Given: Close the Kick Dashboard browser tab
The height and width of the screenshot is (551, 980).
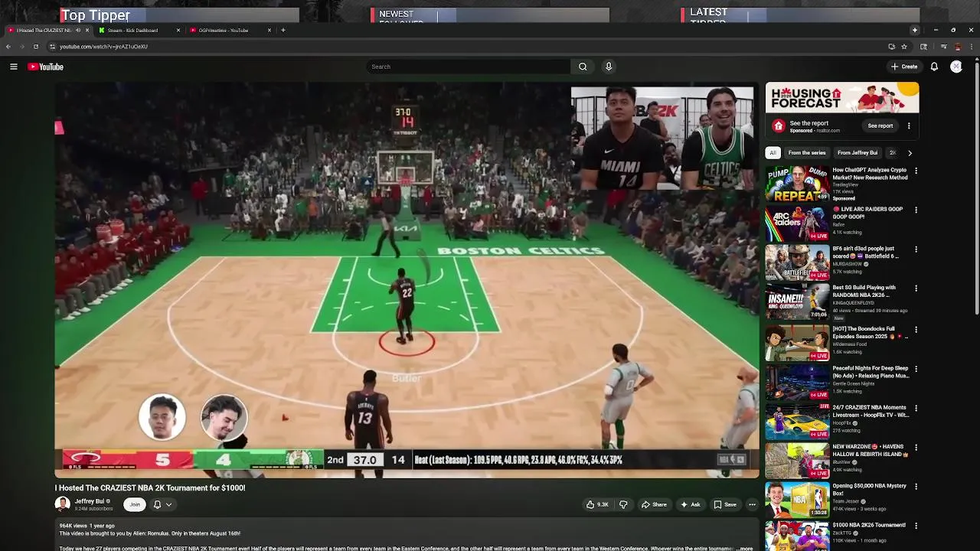Looking at the screenshot, I should click(x=178, y=31).
